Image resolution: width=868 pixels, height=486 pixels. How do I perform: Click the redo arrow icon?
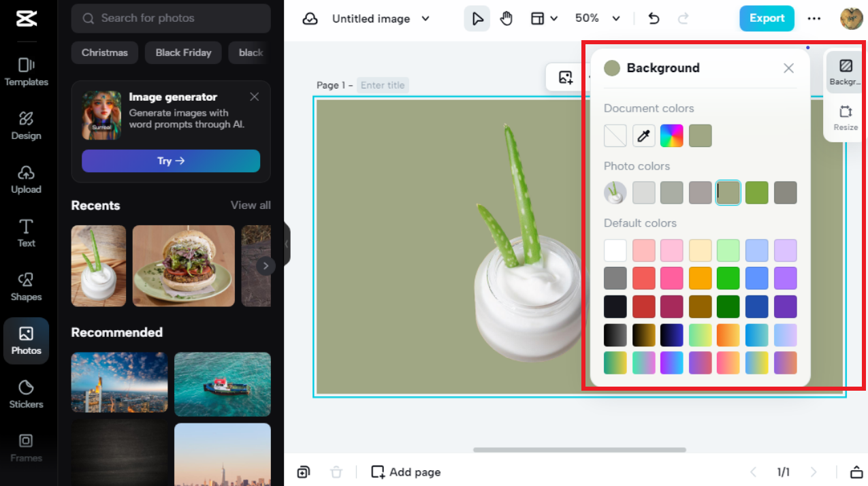click(x=684, y=18)
